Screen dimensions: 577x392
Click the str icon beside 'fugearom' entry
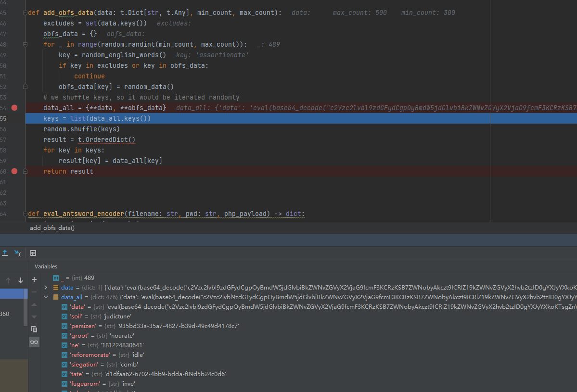64,384
